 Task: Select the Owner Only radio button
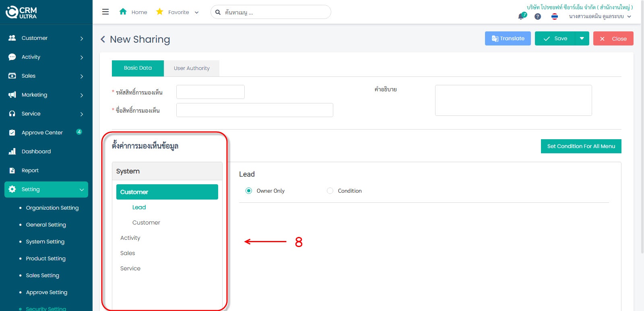tap(249, 191)
